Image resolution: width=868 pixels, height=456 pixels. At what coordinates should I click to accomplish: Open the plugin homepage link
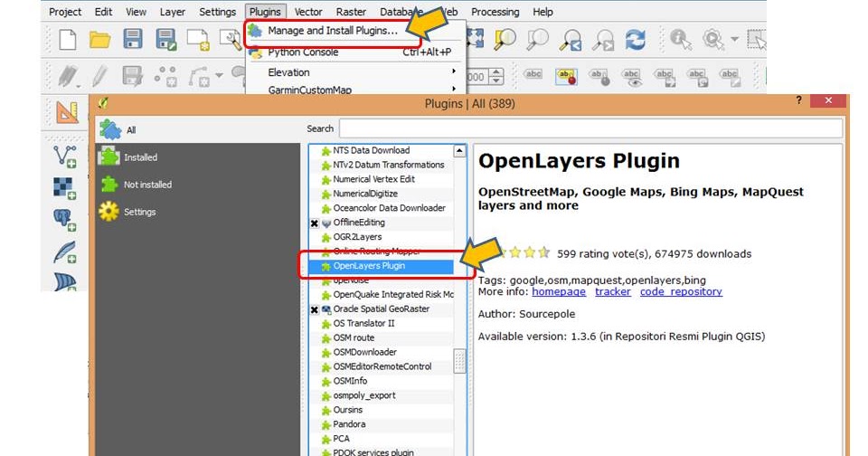[559, 291]
